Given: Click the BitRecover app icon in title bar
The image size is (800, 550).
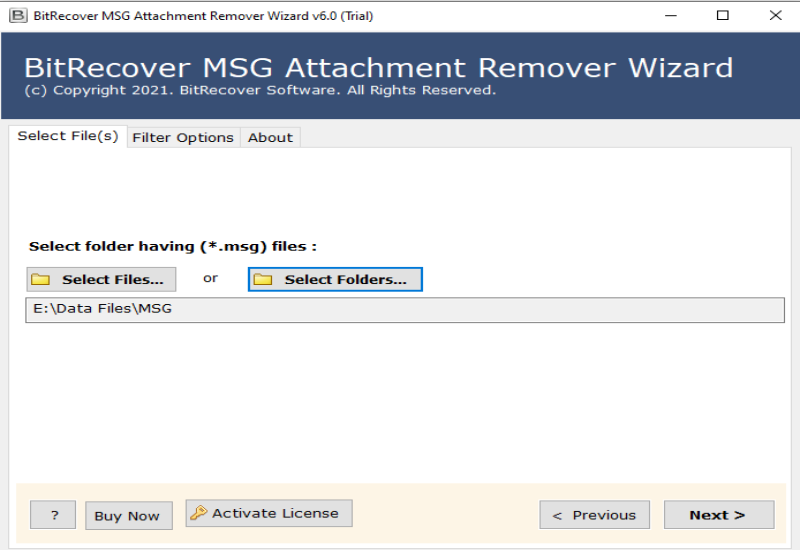Looking at the screenshot, I should coord(18,16).
